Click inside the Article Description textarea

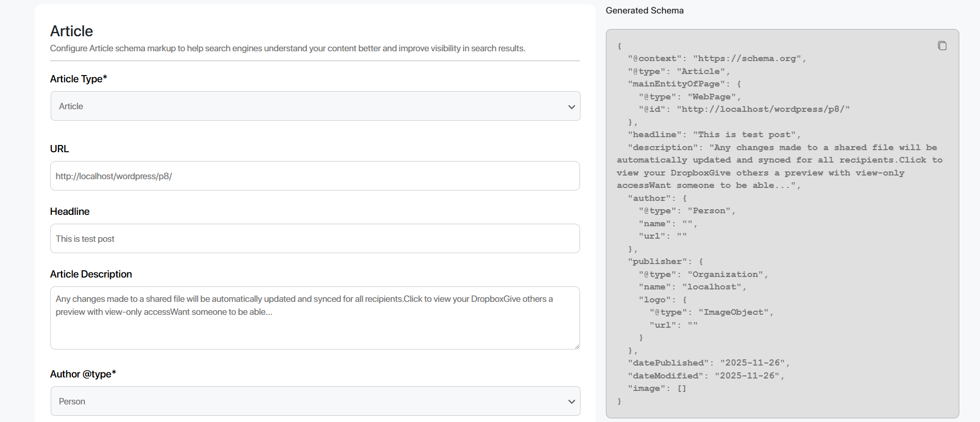click(x=315, y=318)
